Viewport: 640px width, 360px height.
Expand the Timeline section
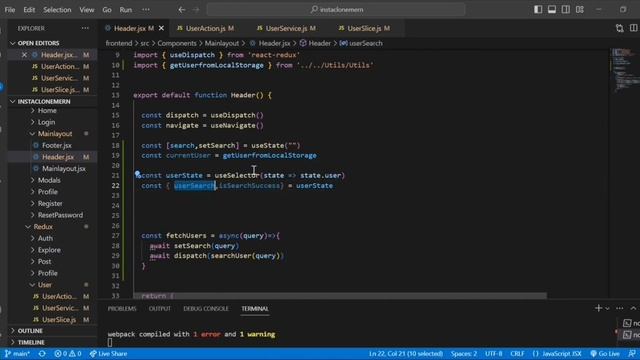click(x=31, y=342)
